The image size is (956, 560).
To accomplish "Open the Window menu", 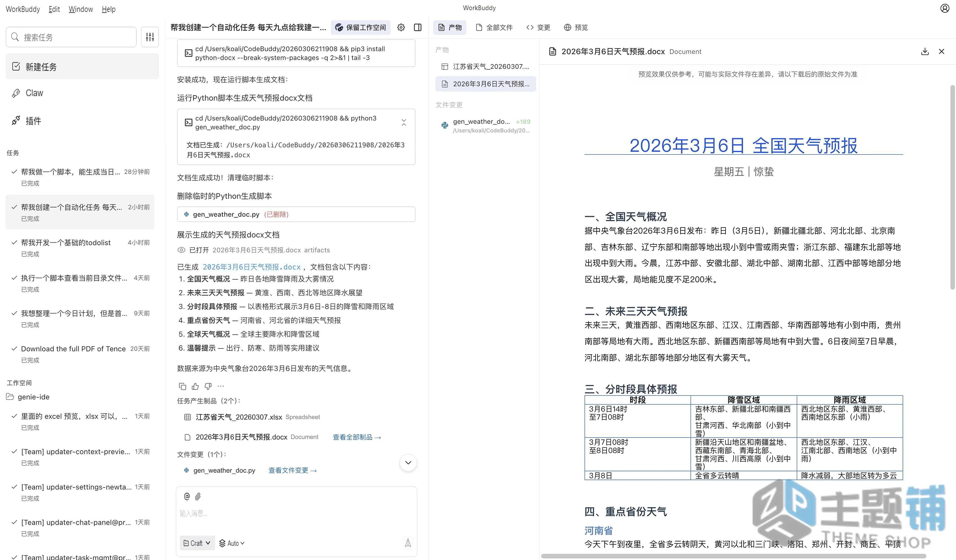I will [81, 9].
